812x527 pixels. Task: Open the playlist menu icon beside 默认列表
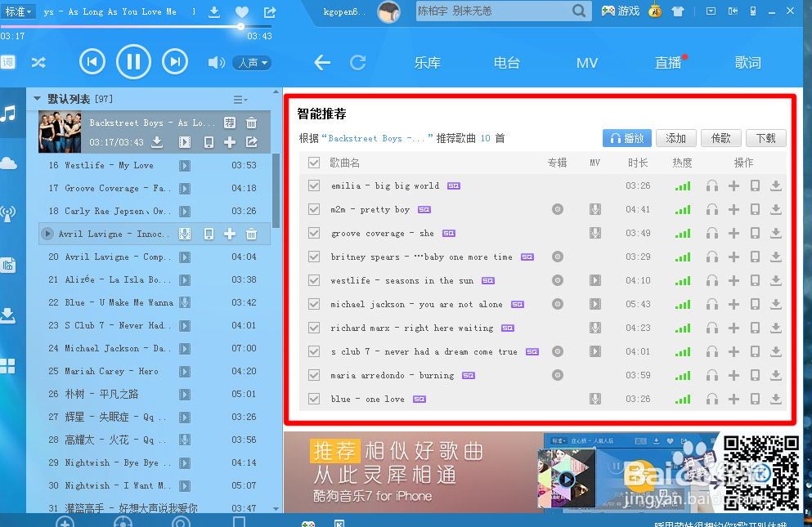(240, 100)
